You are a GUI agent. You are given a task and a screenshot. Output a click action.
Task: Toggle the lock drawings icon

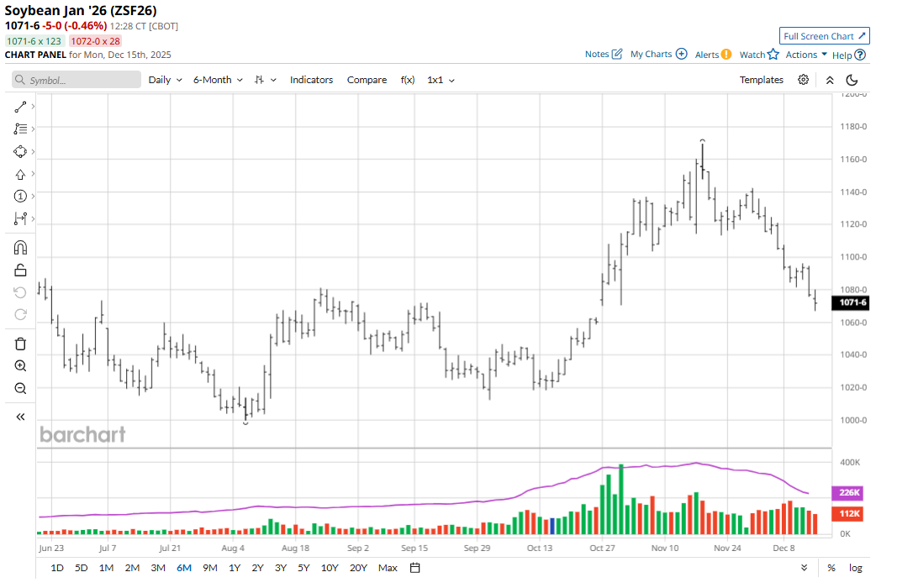pos(20,270)
